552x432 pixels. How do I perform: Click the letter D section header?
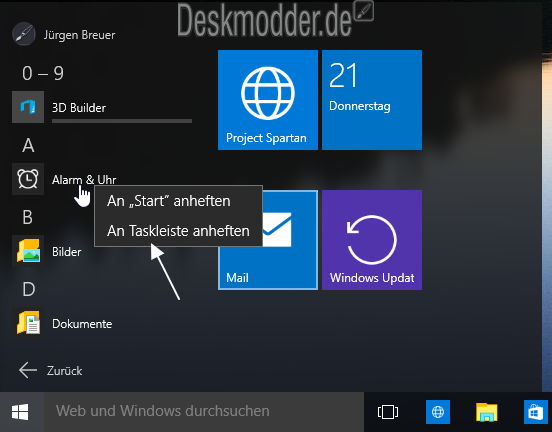(29, 289)
